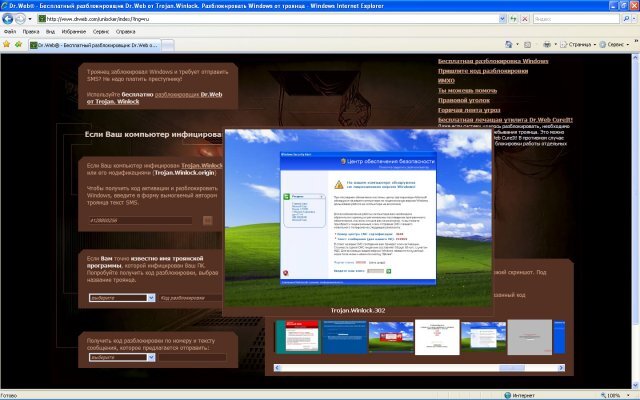The height and width of the screenshot is (400, 640).
Task: Open the Справка menu
Action: [125, 31]
